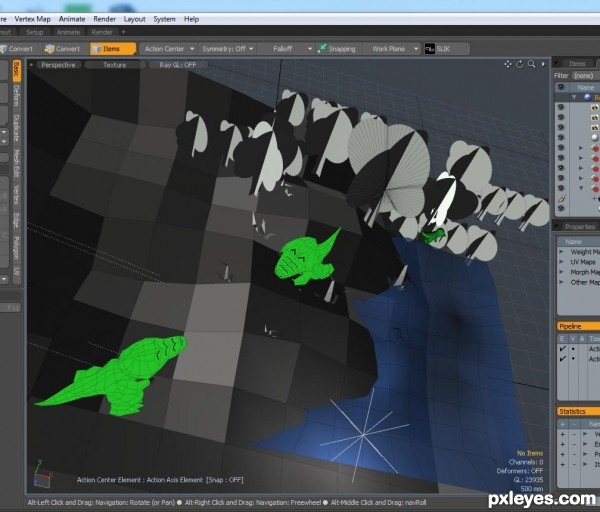600x512 pixels.
Task: Hide the white sphere item via eye
Action: tap(561, 137)
